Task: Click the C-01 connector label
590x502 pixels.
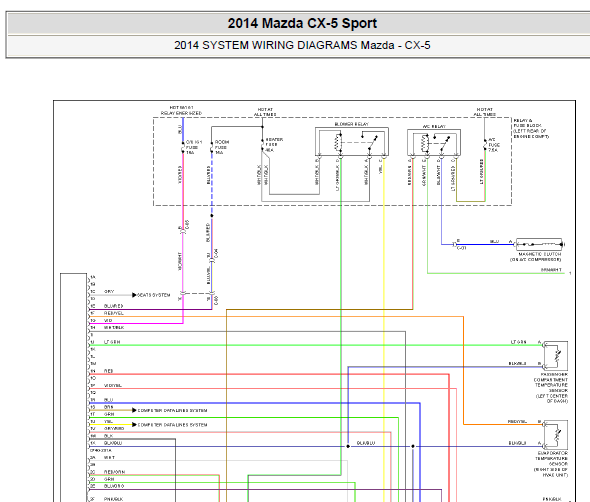Action: click(461, 248)
